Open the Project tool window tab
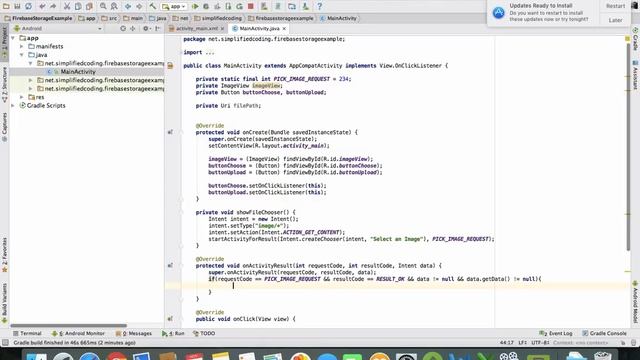The image size is (640, 360). click(4, 42)
